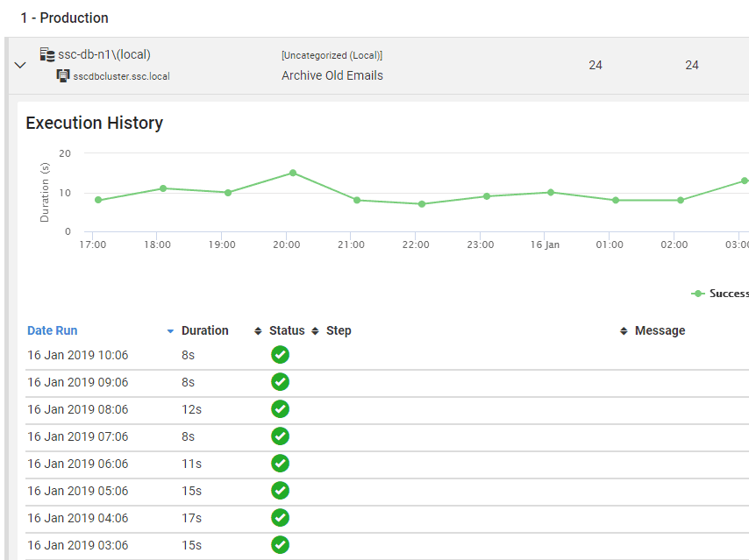The width and height of the screenshot is (749, 560).
Task: Open the Archive Old Emails job link
Action: (332, 75)
